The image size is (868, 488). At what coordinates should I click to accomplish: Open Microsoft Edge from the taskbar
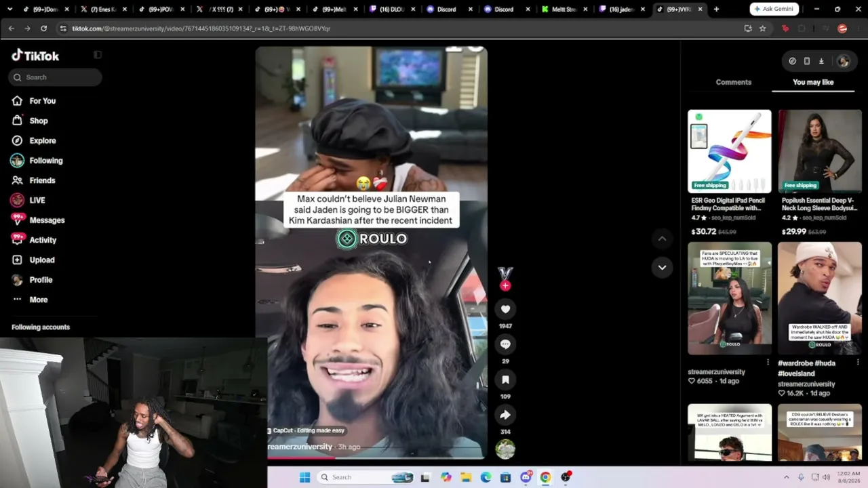(x=486, y=477)
